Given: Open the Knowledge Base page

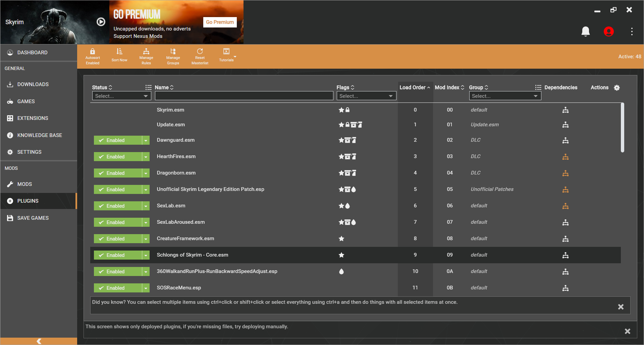Looking at the screenshot, I should pyautogui.click(x=39, y=135).
